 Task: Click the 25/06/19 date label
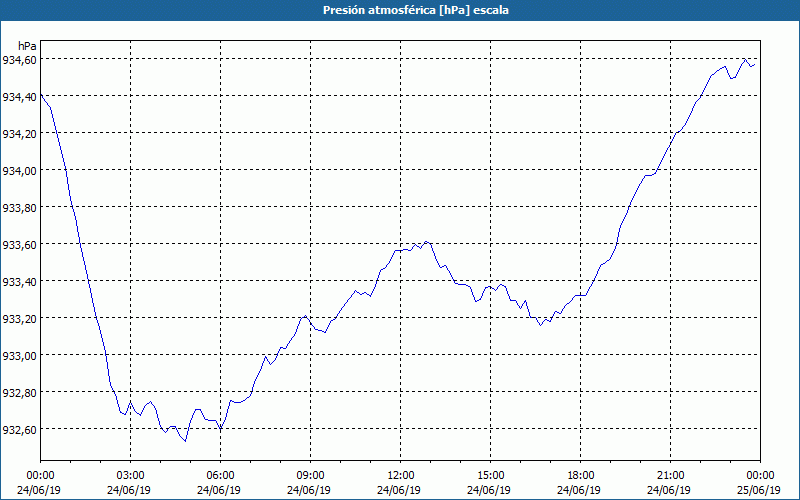(x=759, y=490)
